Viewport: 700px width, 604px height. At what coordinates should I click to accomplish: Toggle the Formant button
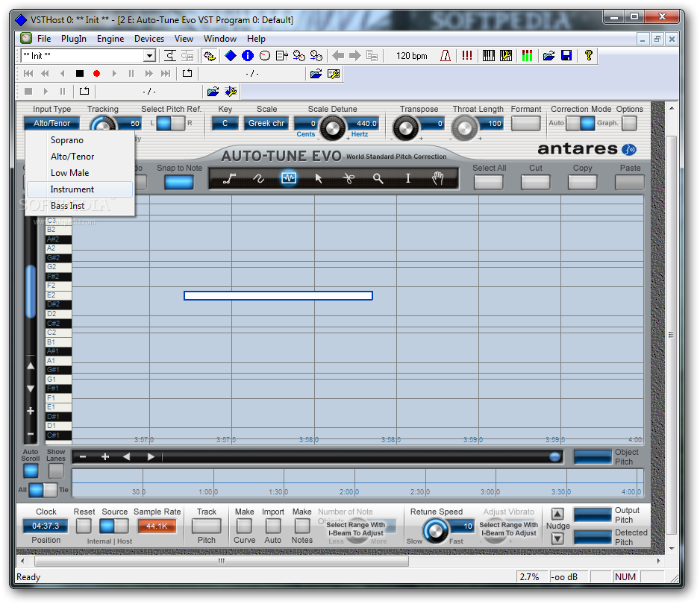pyautogui.click(x=526, y=123)
